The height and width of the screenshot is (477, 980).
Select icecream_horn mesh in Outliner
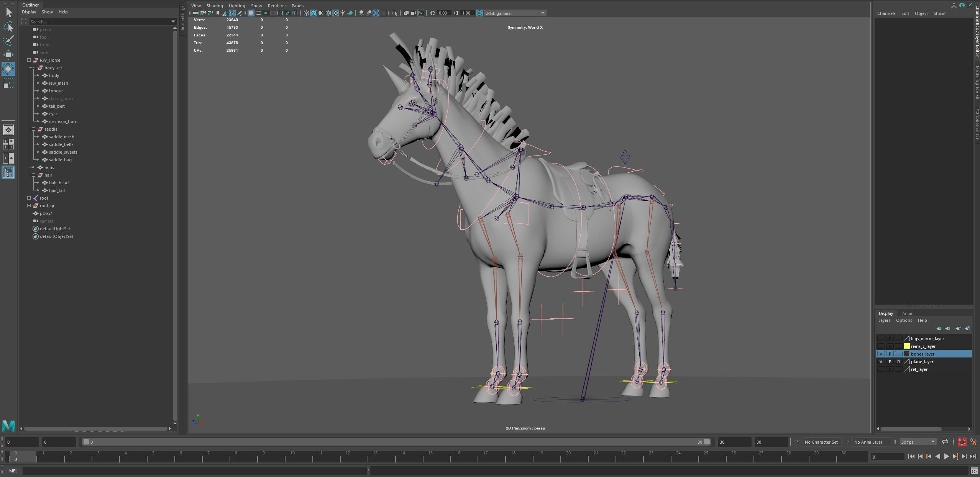(x=63, y=121)
